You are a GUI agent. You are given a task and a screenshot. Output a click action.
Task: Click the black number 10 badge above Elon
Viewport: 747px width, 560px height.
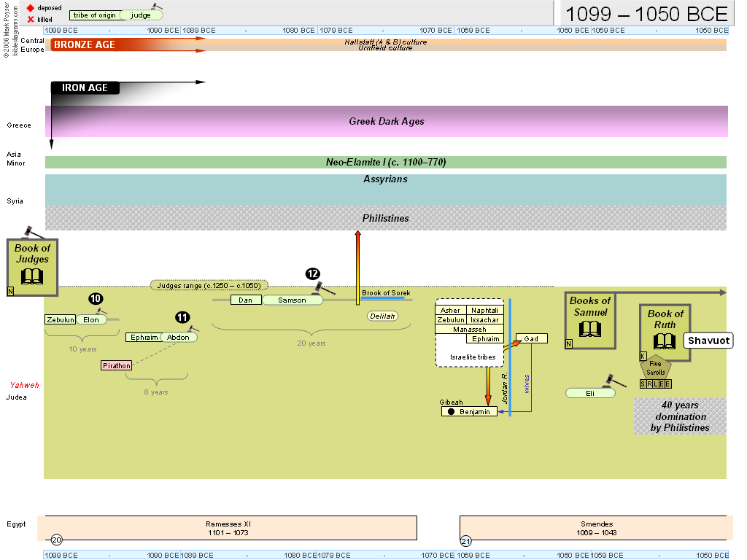[x=96, y=298]
